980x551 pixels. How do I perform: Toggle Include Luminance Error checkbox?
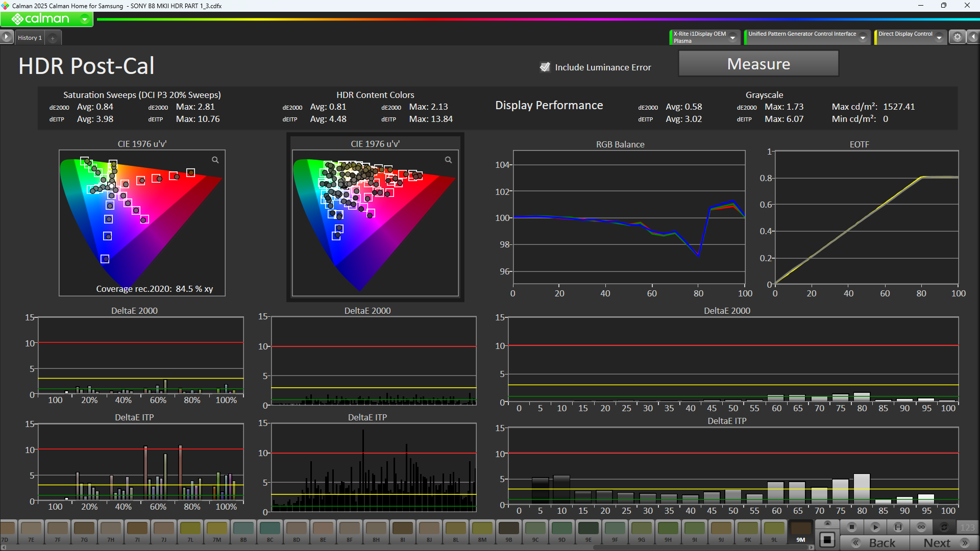(545, 67)
